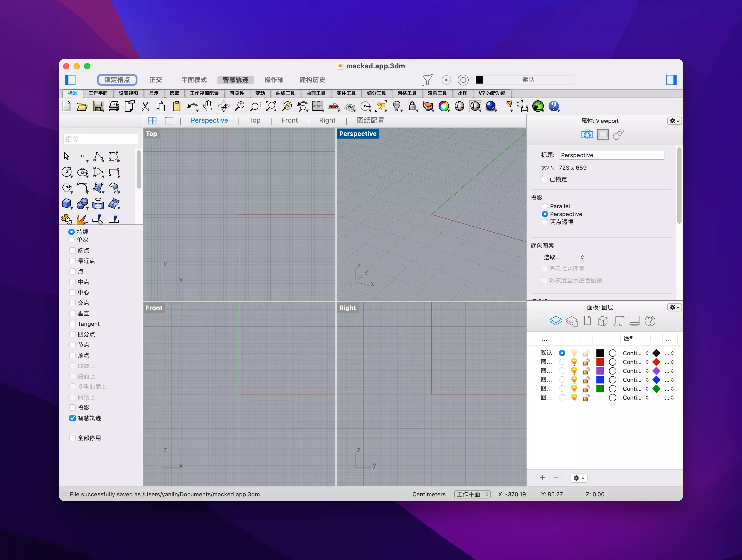This screenshot has width=742, height=560.
Task: Enable the 端点 object snap checkbox
Action: click(x=73, y=250)
